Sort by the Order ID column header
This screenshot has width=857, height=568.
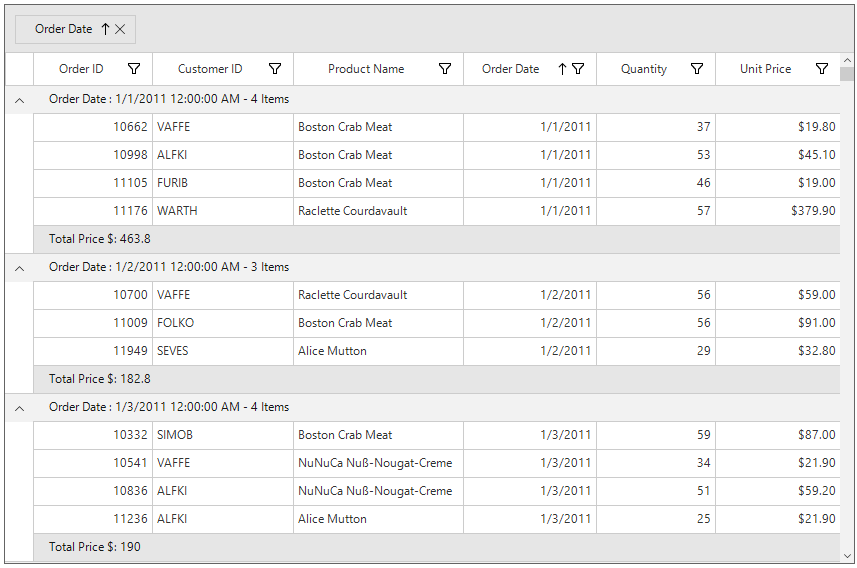[81, 69]
